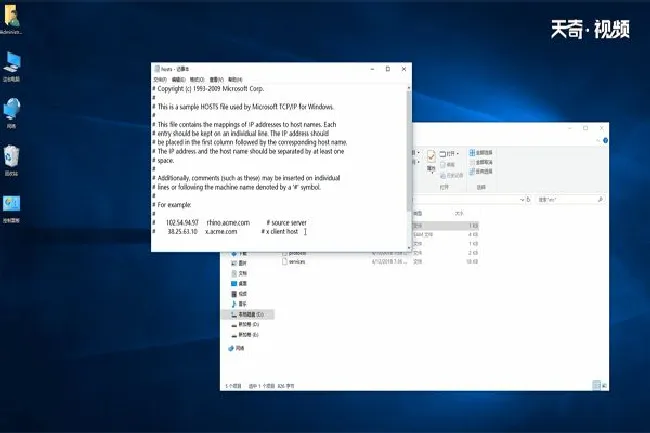Screen dimensions: 650x433
Task: Open Desktop in Explorer navigation pane
Action: [x=239, y=283]
